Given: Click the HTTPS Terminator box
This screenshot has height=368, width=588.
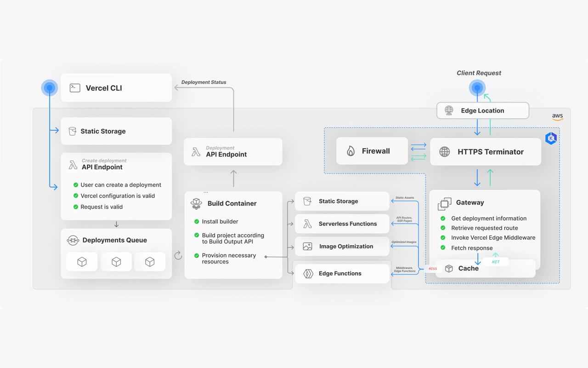Looking at the screenshot, I should tap(486, 152).
